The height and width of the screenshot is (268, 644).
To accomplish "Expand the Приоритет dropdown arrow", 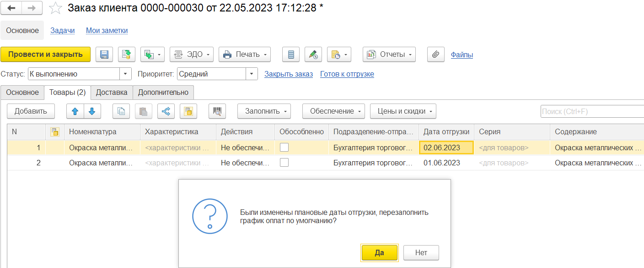I will (x=252, y=74).
